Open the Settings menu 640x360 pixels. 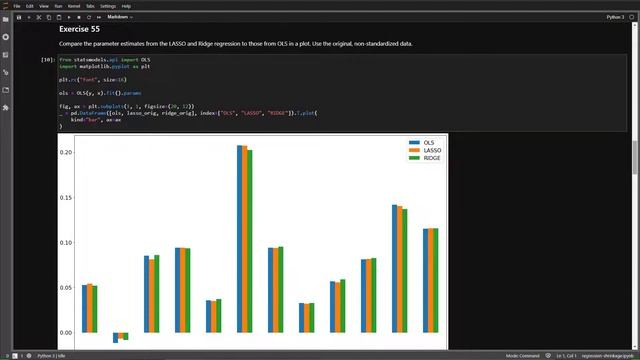pyautogui.click(x=108, y=6)
